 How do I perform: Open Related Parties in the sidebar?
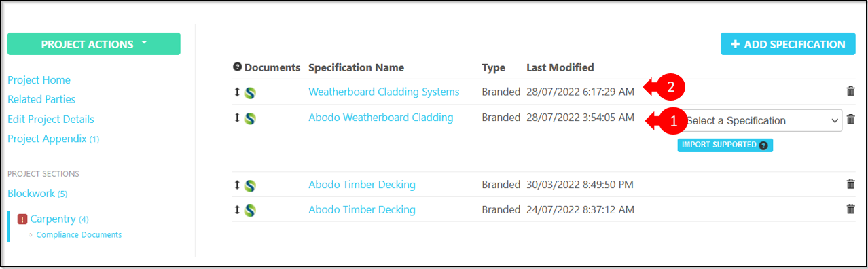tap(41, 99)
